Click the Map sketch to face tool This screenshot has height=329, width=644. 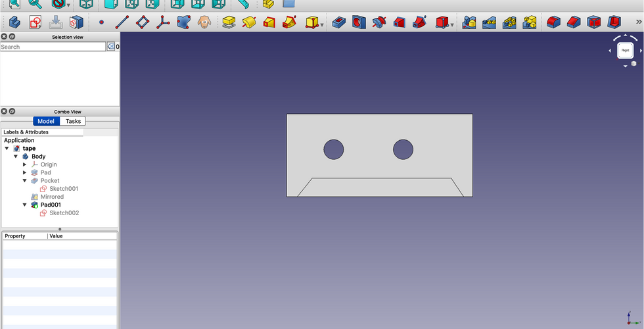(76, 22)
